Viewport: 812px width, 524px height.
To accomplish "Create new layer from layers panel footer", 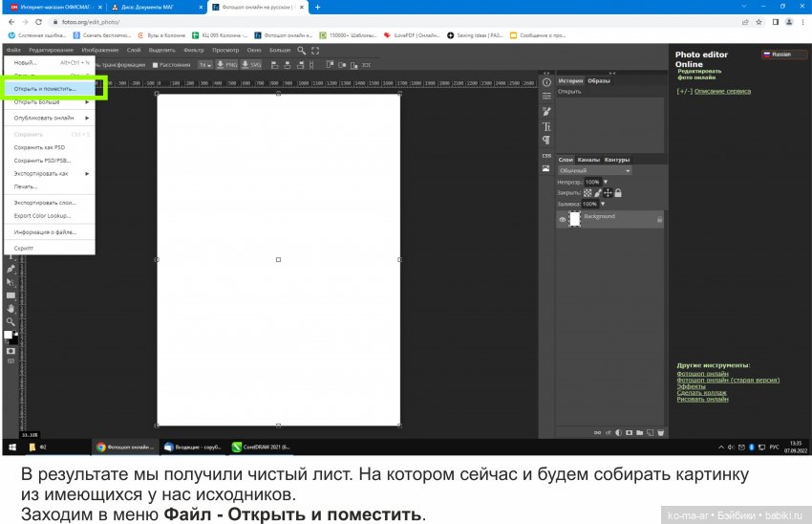I will [x=650, y=433].
